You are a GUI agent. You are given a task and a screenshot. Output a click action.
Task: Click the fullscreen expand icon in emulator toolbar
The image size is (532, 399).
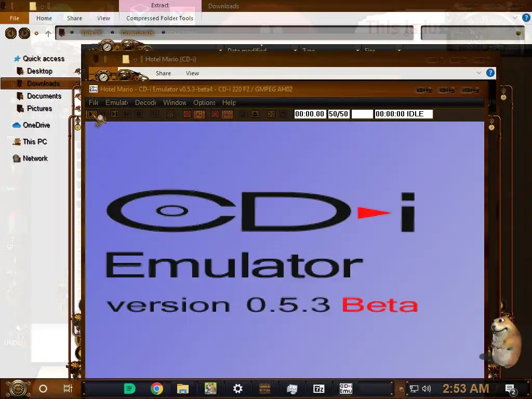click(271, 114)
